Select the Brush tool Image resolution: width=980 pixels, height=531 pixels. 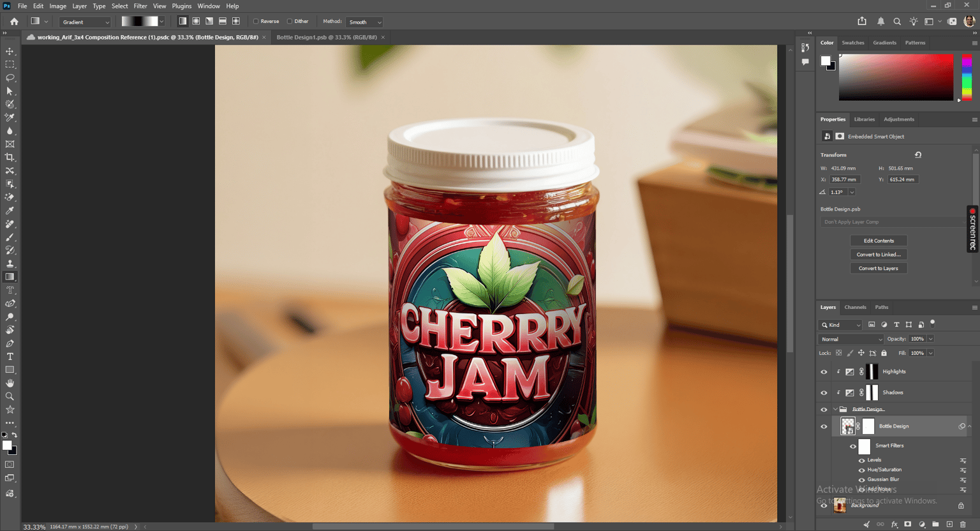pos(10,237)
